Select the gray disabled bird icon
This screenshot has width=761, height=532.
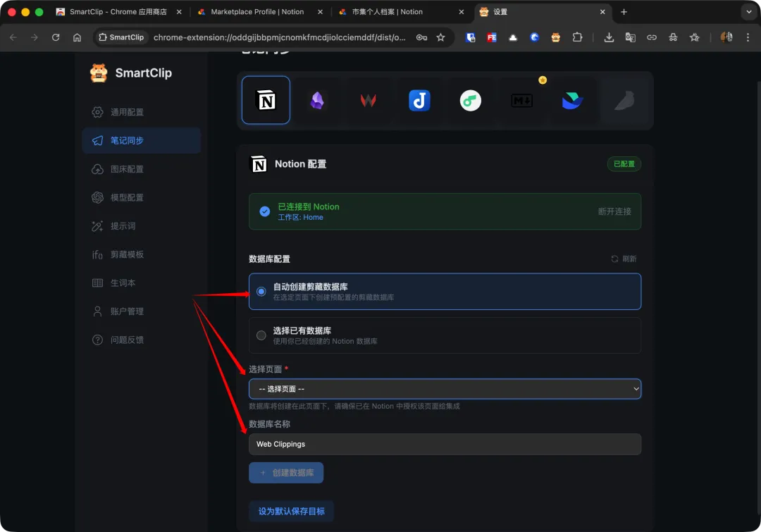point(624,101)
